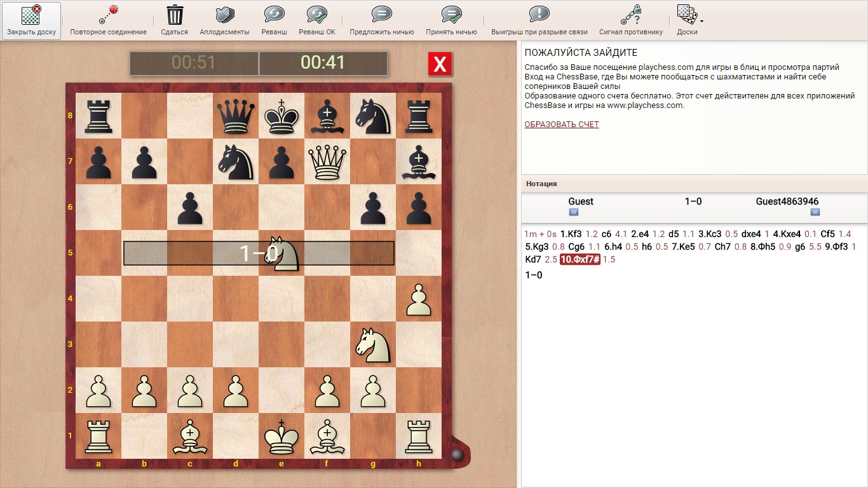Click the small black ball at board corner

(x=456, y=454)
